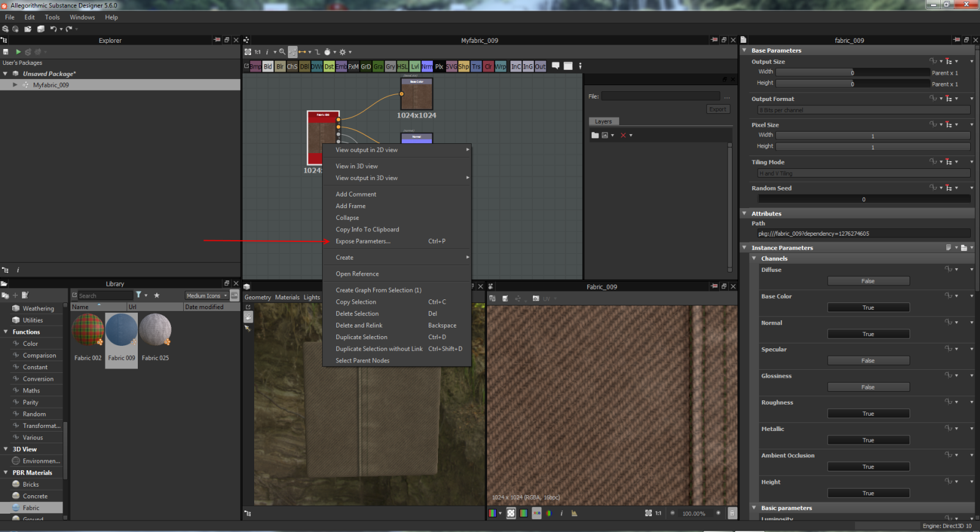The width and height of the screenshot is (980, 532).
Task: Add a Warp (Wrp) node
Action: [500, 66]
